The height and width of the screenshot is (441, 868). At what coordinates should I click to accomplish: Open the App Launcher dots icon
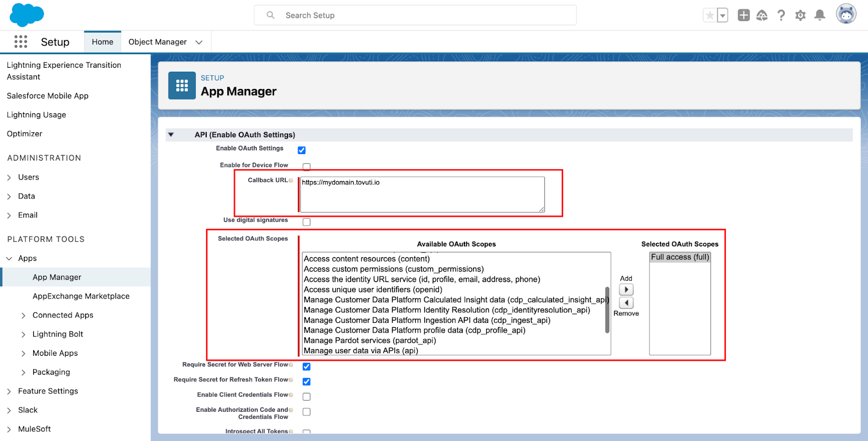(21, 42)
